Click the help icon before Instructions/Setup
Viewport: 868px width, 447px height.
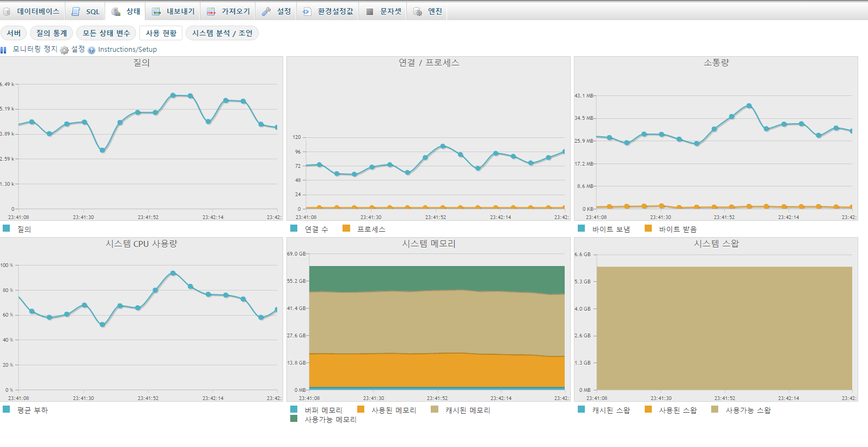click(91, 50)
